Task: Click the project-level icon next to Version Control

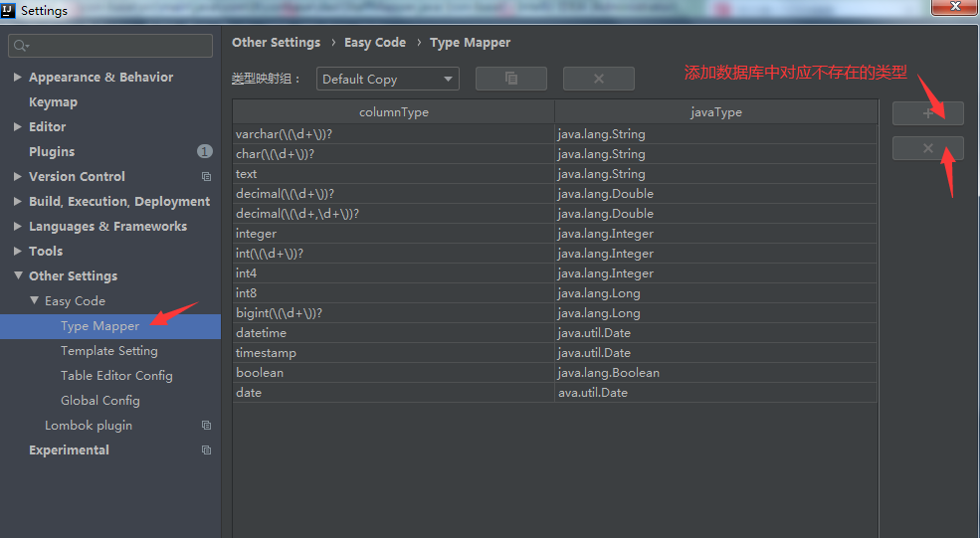Action: 206,177
